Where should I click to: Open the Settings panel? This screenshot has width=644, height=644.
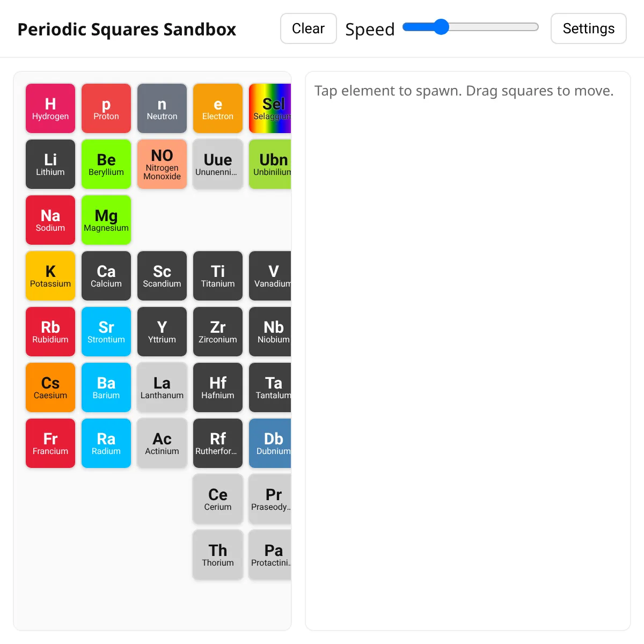589,28
